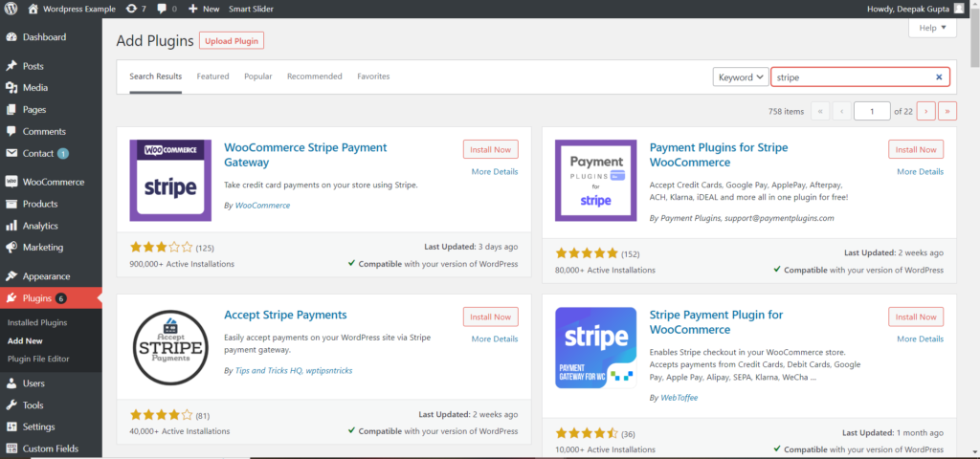This screenshot has height=459, width=980.
Task: Open WooCommerce from the sidebar
Action: 53,182
